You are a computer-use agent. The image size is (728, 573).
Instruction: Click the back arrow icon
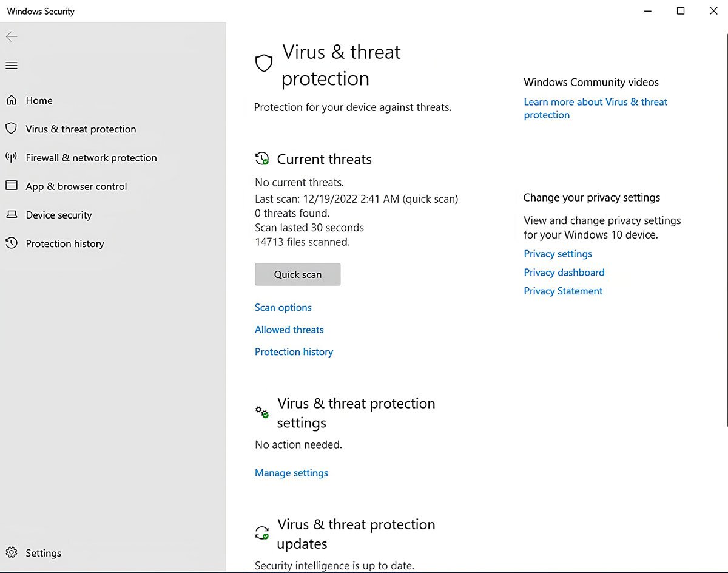(12, 37)
